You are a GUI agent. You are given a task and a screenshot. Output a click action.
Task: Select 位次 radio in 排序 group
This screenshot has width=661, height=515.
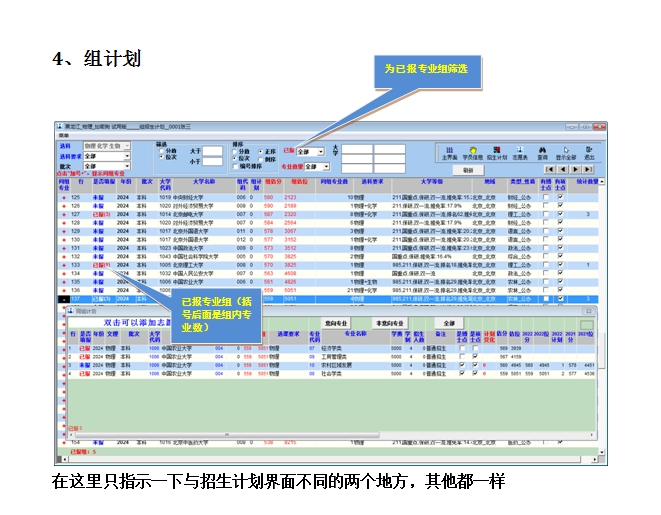coord(235,158)
